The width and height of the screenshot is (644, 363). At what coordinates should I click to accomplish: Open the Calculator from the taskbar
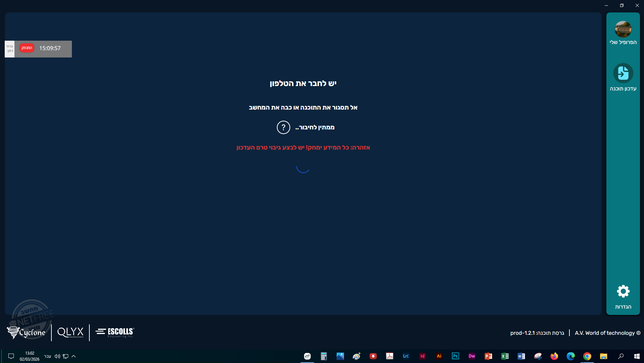click(324, 356)
